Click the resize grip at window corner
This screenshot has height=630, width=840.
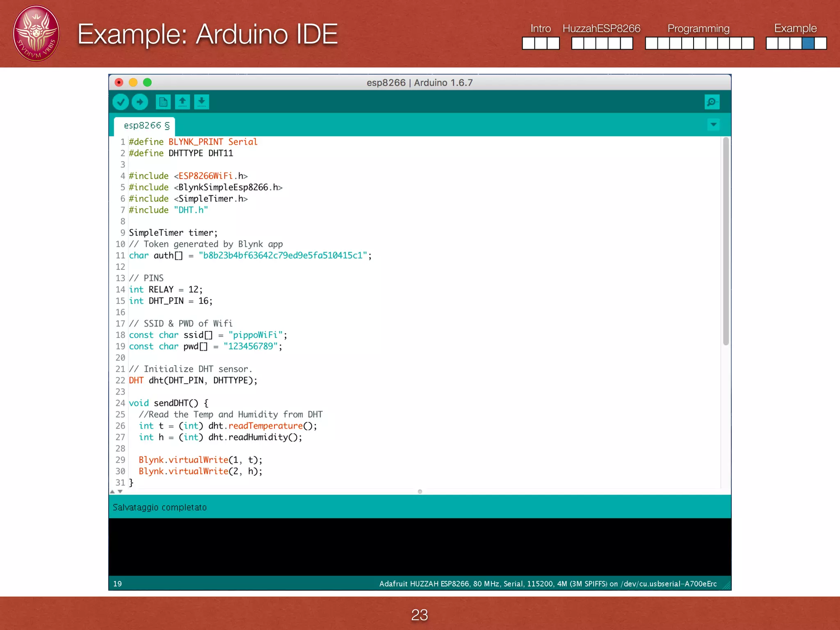coord(727,586)
